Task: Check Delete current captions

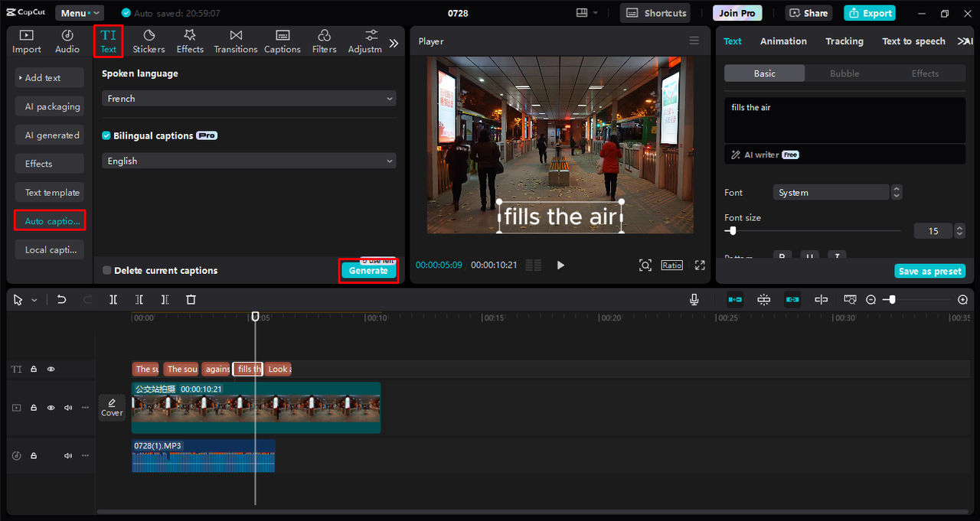Action: (106, 270)
